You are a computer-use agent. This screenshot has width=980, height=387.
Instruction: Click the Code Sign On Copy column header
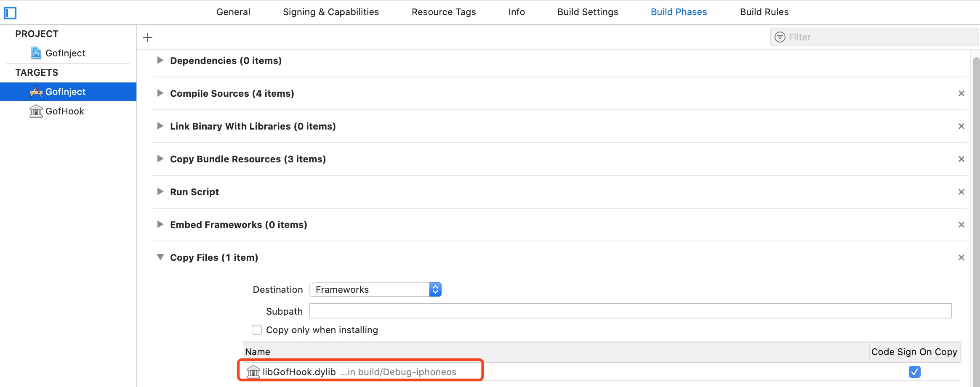pos(914,352)
